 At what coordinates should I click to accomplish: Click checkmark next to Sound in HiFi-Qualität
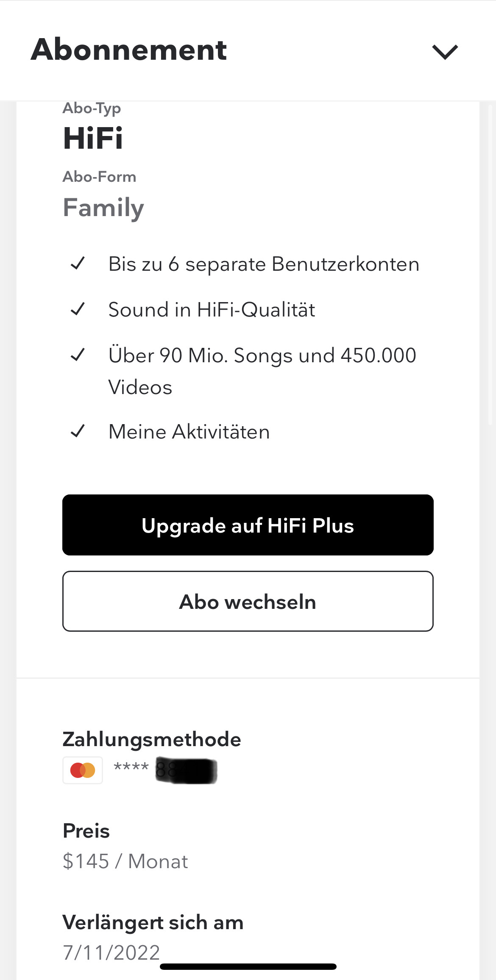coord(78,309)
